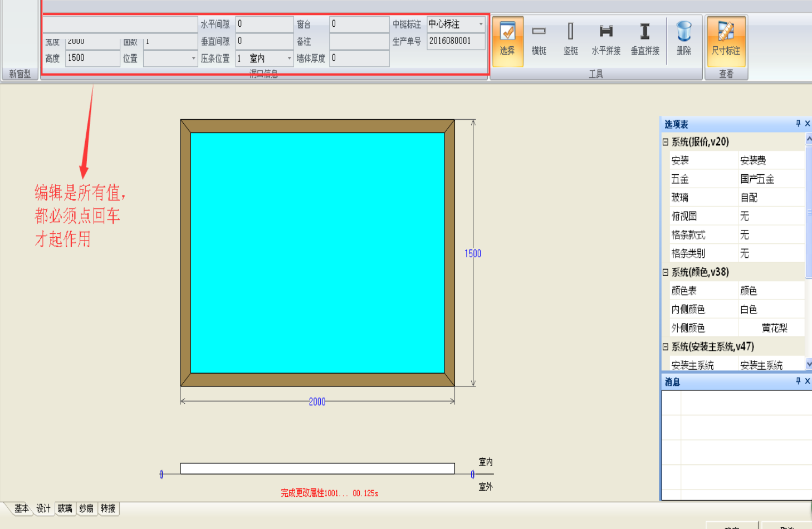Screen dimensions: 812x529
Task: Switch to the 转接 tab
Action: (x=108, y=508)
